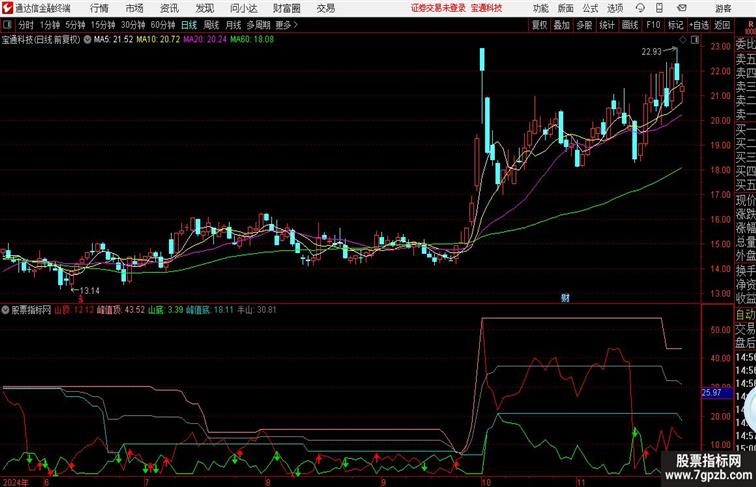Expand the 更多 period options

(286, 25)
